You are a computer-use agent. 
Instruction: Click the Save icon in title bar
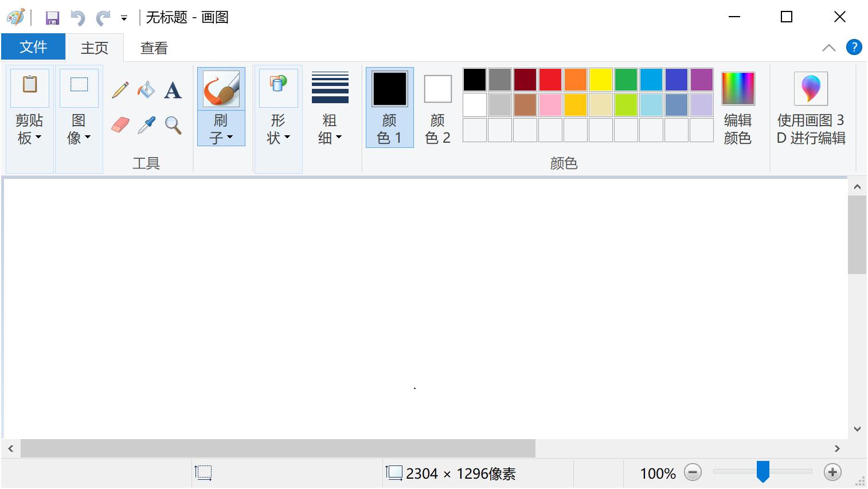point(52,18)
